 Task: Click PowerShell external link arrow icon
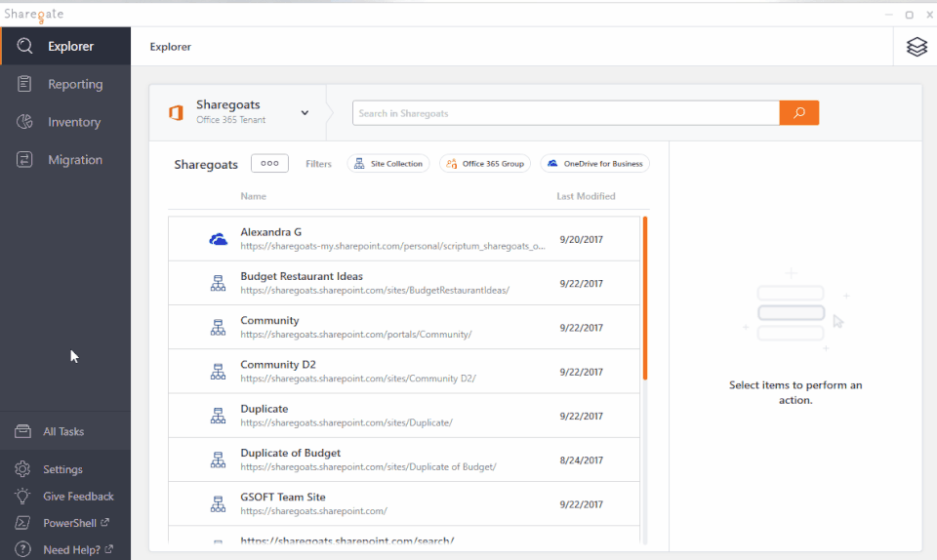pos(105,522)
